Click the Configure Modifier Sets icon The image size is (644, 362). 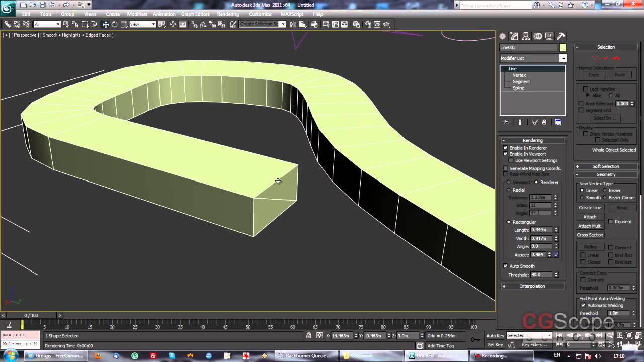pyautogui.click(x=558, y=122)
